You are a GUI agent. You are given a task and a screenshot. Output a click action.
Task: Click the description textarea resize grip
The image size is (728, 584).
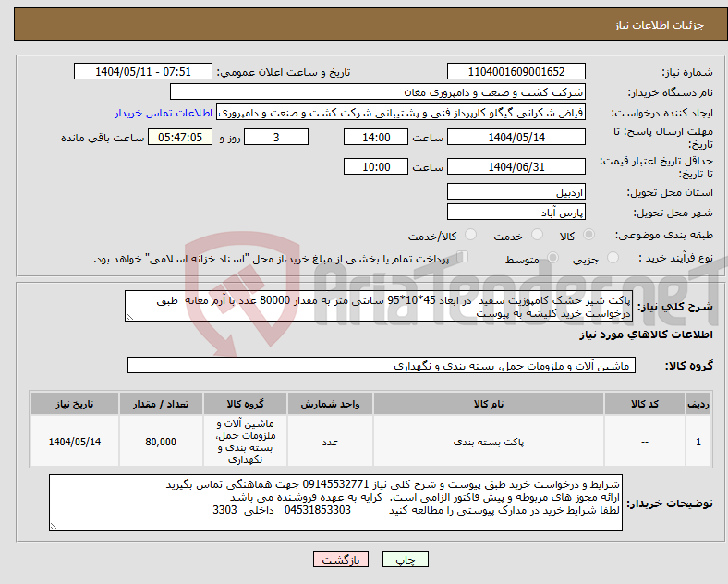click(x=129, y=317)
